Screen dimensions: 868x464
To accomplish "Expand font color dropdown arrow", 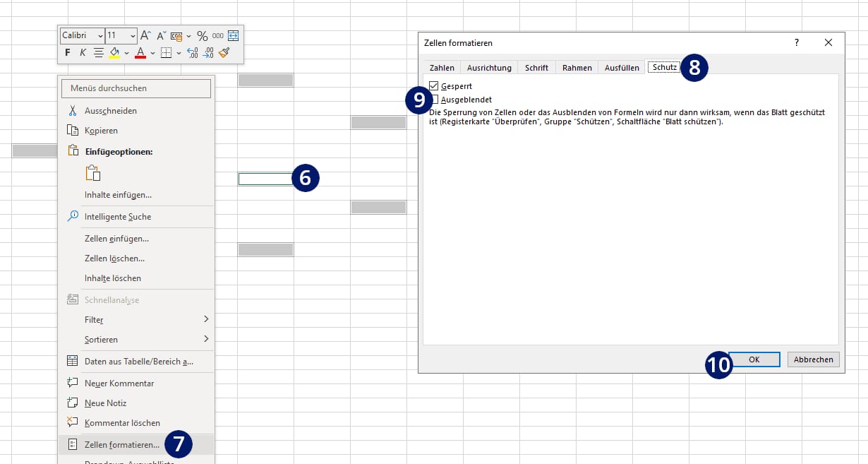I will (152, 53).
